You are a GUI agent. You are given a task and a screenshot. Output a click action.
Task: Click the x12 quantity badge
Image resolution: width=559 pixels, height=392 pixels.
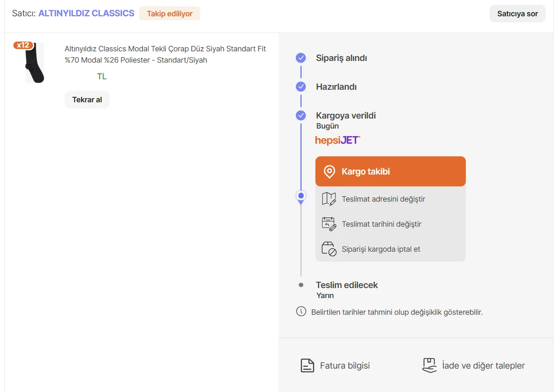coord(23,45)
